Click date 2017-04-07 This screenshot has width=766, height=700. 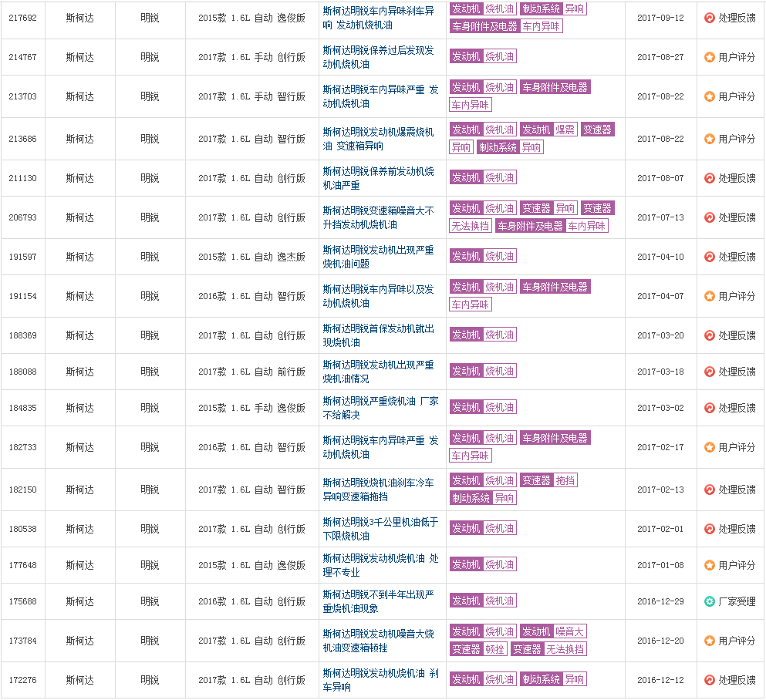[x=660, y=296]
